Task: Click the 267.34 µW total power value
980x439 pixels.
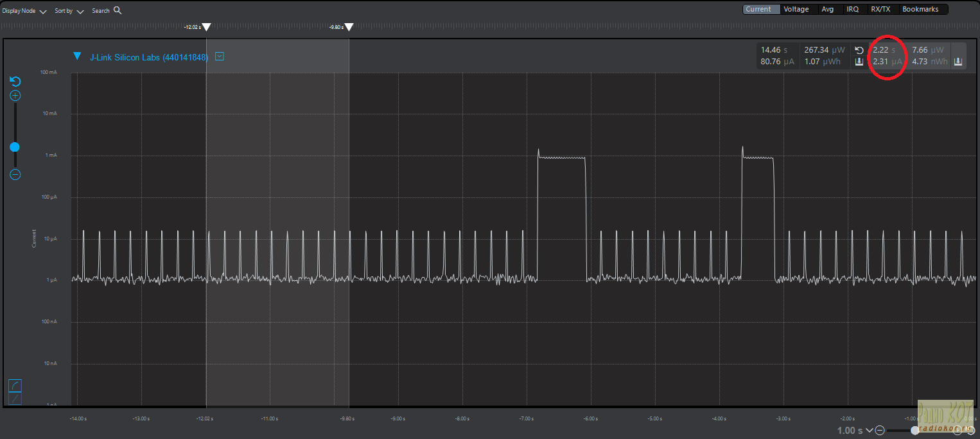Action: [x=825, y=50]
